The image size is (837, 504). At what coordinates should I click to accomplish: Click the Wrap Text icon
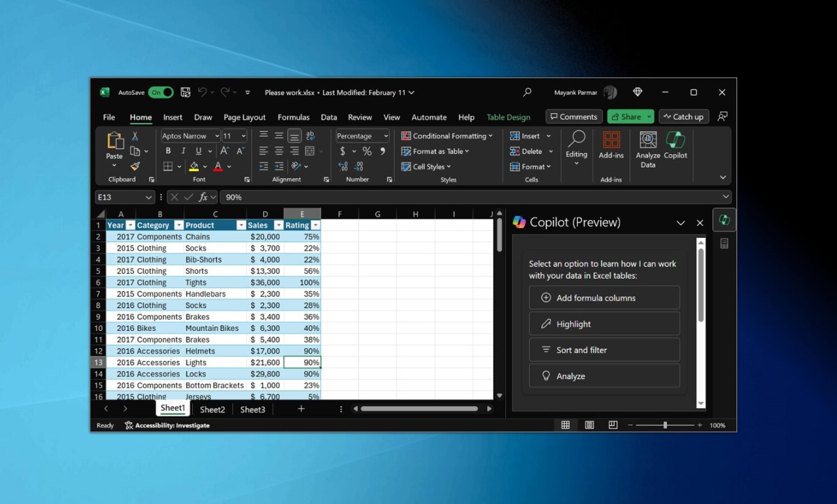(x=310, y=136)
